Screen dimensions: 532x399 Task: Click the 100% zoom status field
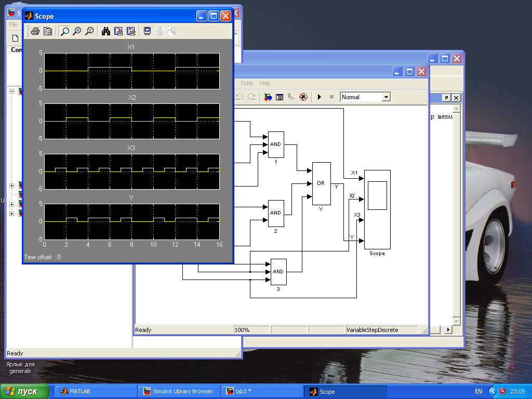(252, 330)
